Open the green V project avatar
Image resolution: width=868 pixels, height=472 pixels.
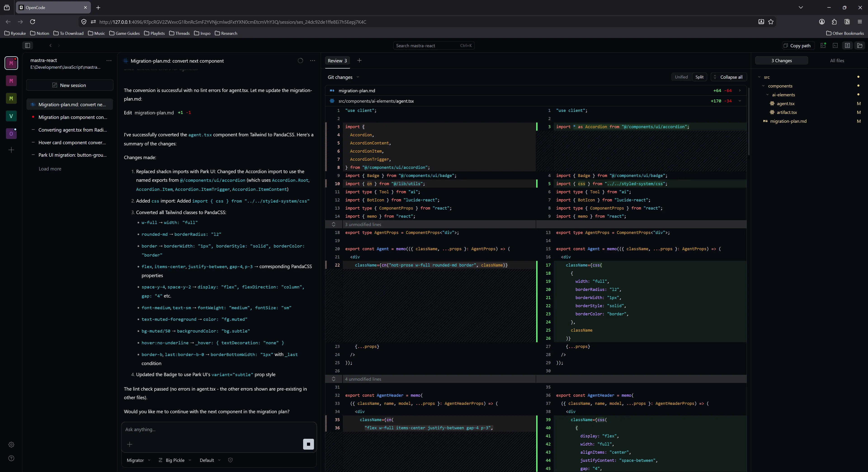pyautogui.click(x=11, y=116)
